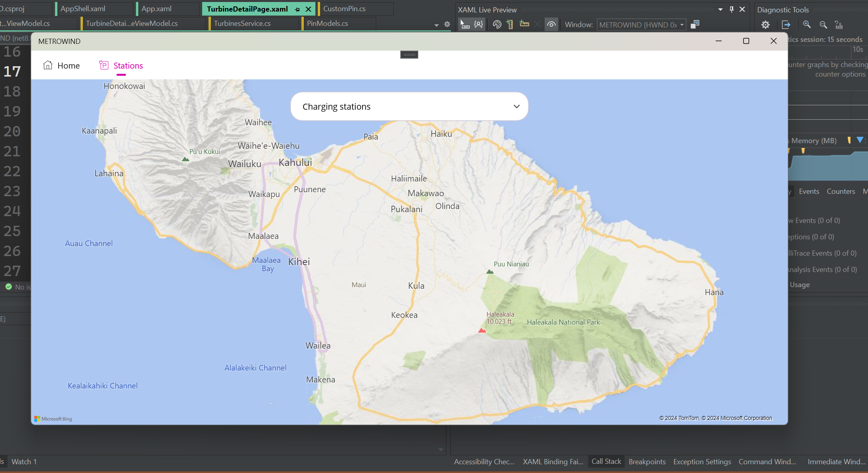Click the Diagnostic Tools zoom in icon

click(807, 25)
